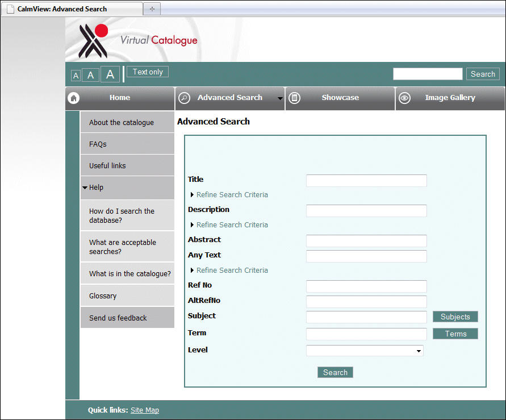This screenshot has width=506, height=420.
Task: Open the About the catalogue page
Action: tap(122, 122)
